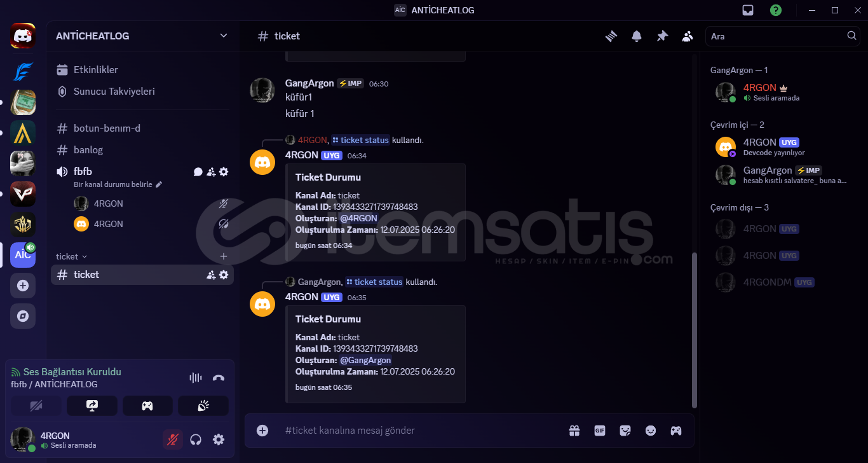Viewport: 868px width, 463px height.
Task: Show pinned messages with the pin icon
Action: (x=662, y=36)
